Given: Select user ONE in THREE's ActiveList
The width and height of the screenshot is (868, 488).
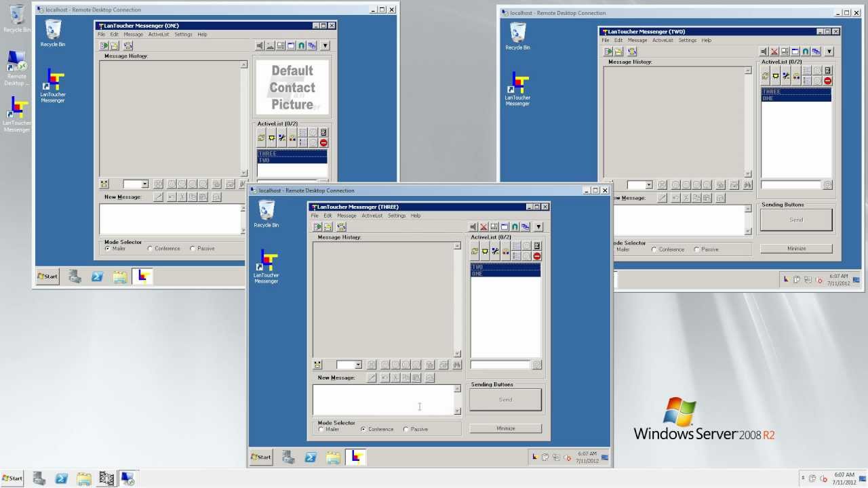Looking at the screenshot, I should coord(505,274).
